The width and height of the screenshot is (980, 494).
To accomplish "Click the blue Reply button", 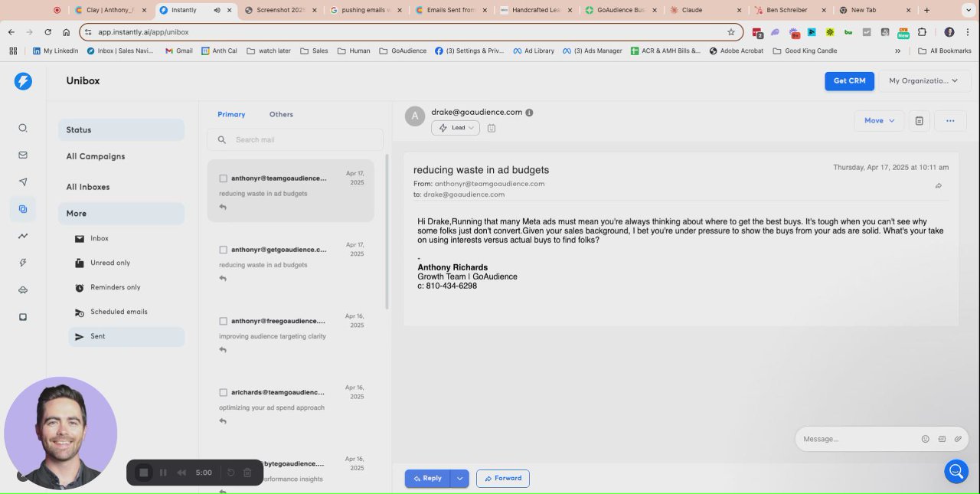I will tap(427, 479).
